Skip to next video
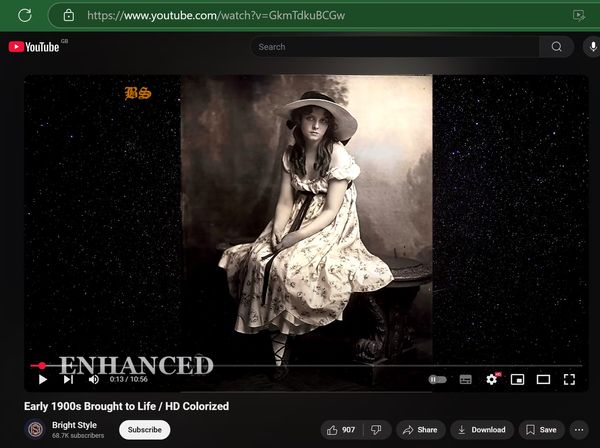 (x=68, y=379)
